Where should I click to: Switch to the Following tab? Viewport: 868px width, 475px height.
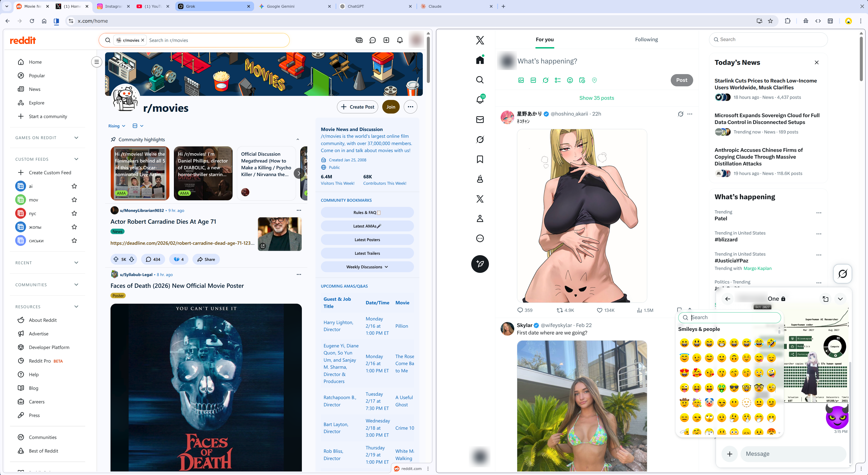(646, 39)
